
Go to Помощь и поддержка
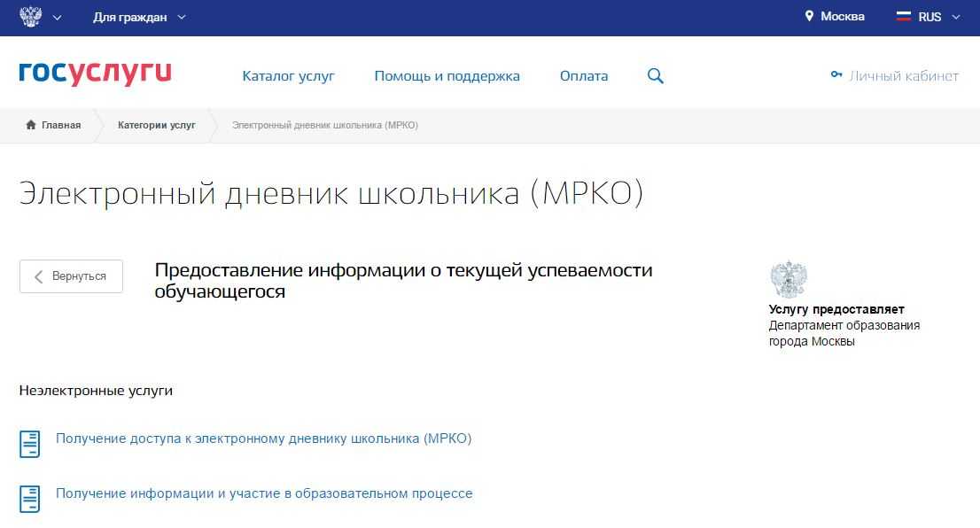pyautogui.click(x=447, y=76)
